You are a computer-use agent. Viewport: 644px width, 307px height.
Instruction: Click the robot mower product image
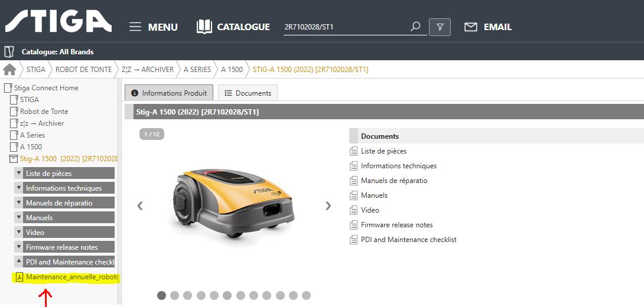click(x=233, y=203)
